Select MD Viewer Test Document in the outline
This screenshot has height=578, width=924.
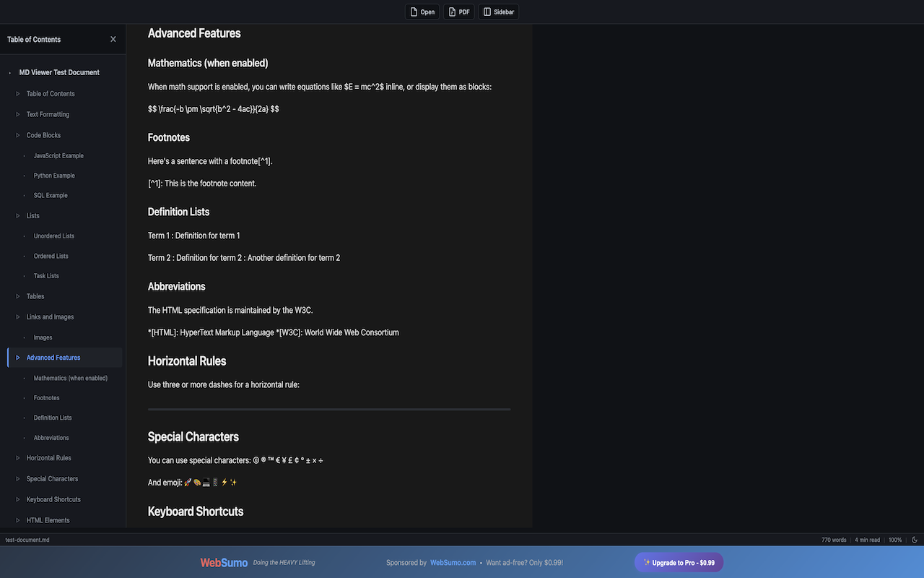click(59, 72)
